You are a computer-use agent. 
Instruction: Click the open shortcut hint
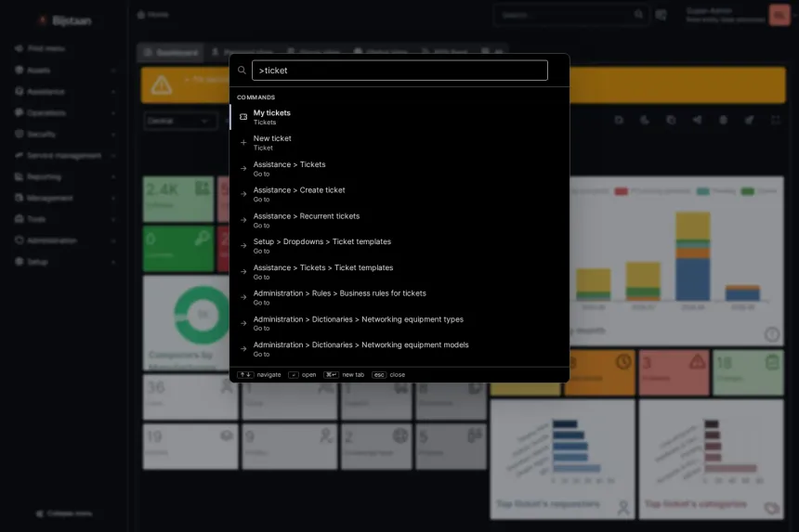point(302,375)
